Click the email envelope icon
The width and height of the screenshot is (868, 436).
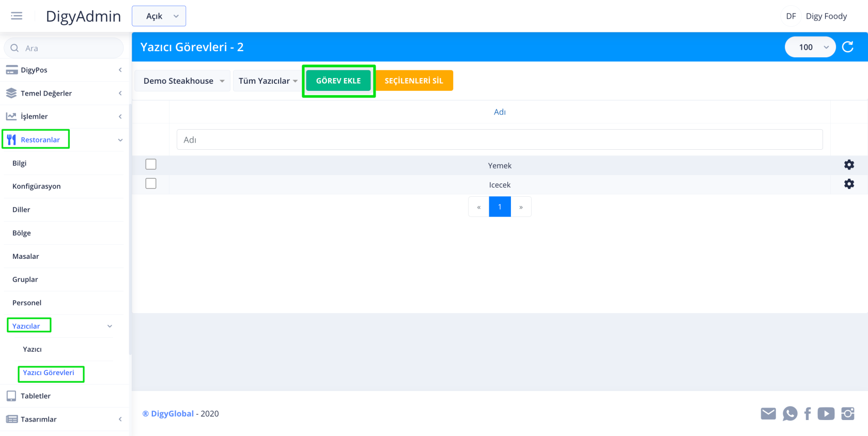(x=768, y=413)
